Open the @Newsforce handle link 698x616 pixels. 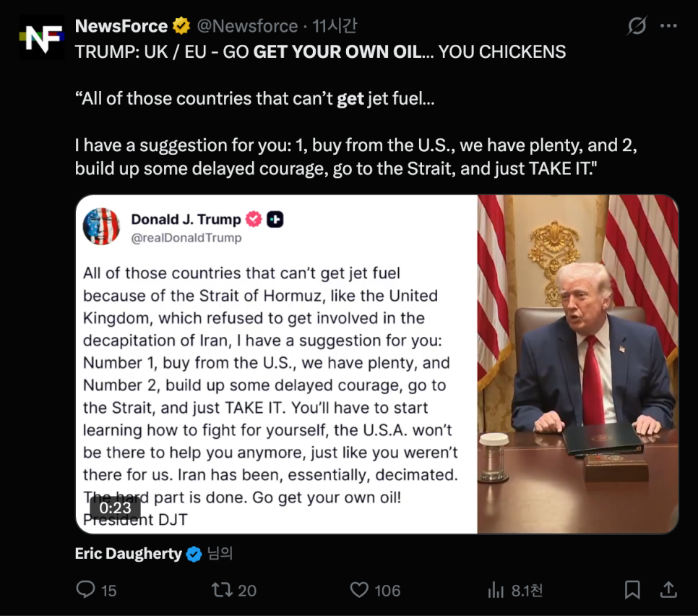pyautogui.click(x=247, y=27)
